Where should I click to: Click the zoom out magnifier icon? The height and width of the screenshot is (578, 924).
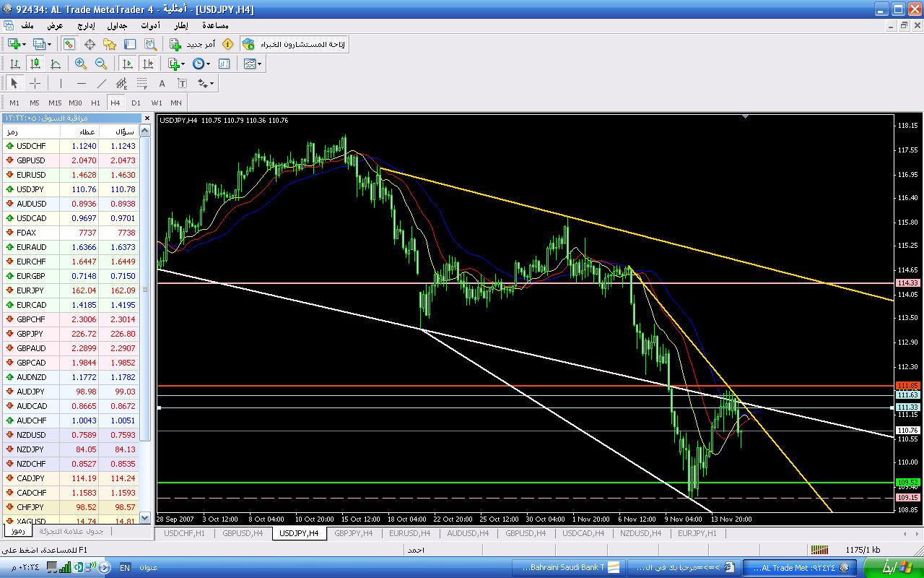101,64
